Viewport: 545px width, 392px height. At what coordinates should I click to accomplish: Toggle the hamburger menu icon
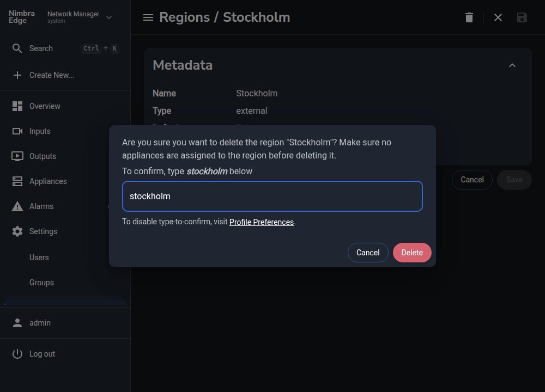[148, 17]
